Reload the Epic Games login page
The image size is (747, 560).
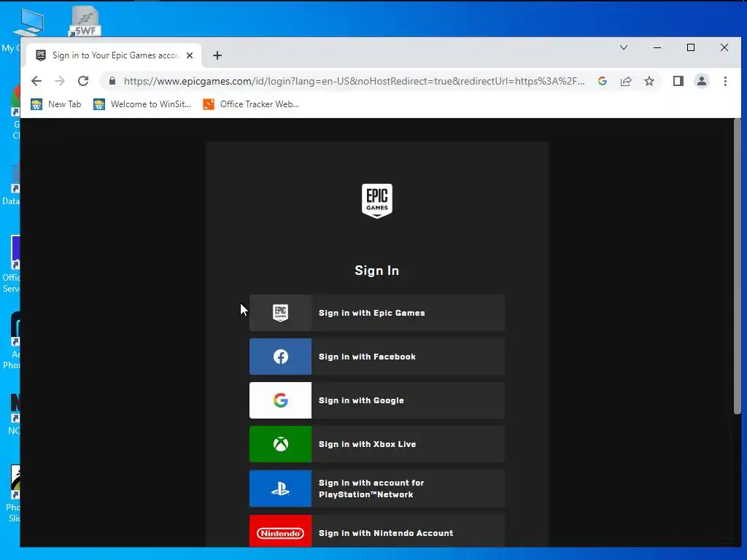pyautogui.click(x=83, y=81)
